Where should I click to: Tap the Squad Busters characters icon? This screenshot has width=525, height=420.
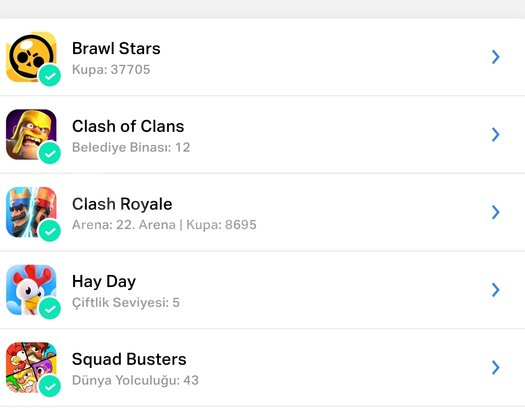click(x=31, y=367)
